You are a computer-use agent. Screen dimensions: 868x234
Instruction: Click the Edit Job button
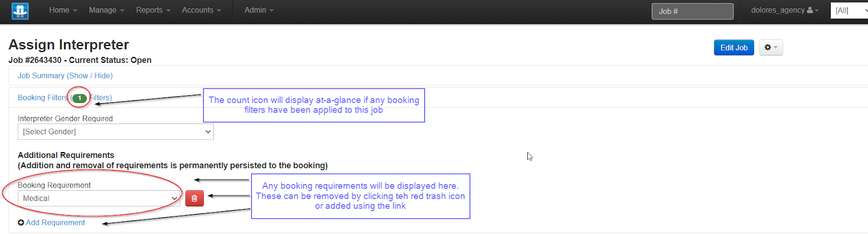(x=733, y=48)
